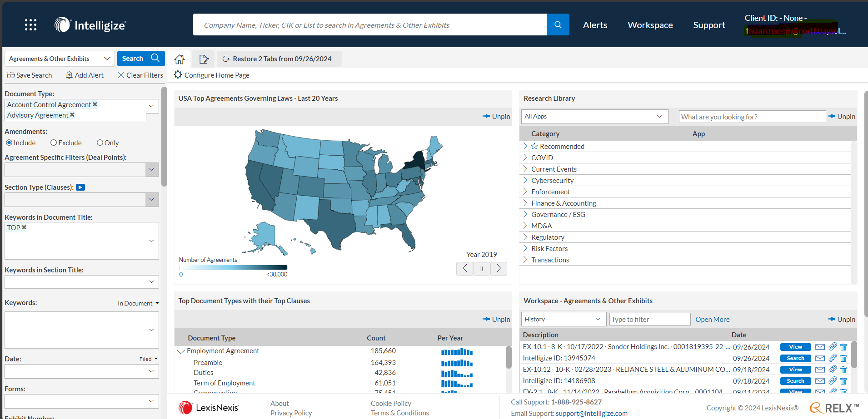The width and height of the screenshot is (868, 419).
Task: Select the Exclude amendments radio button
Action: click(x=54, y=143)
